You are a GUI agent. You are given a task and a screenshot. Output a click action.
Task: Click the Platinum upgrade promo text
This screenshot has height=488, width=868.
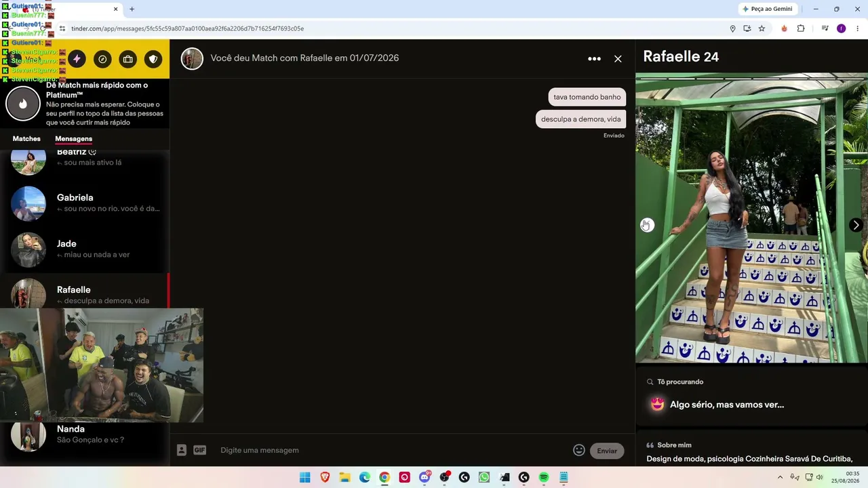[105, 104]
